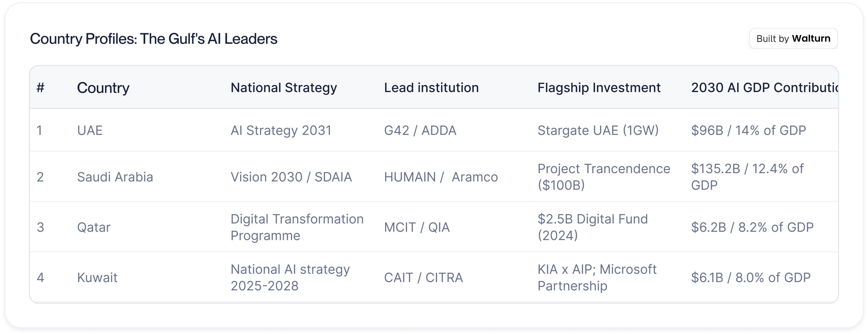Select the Saudi Arabia country cell

click(x=115, y=177)
